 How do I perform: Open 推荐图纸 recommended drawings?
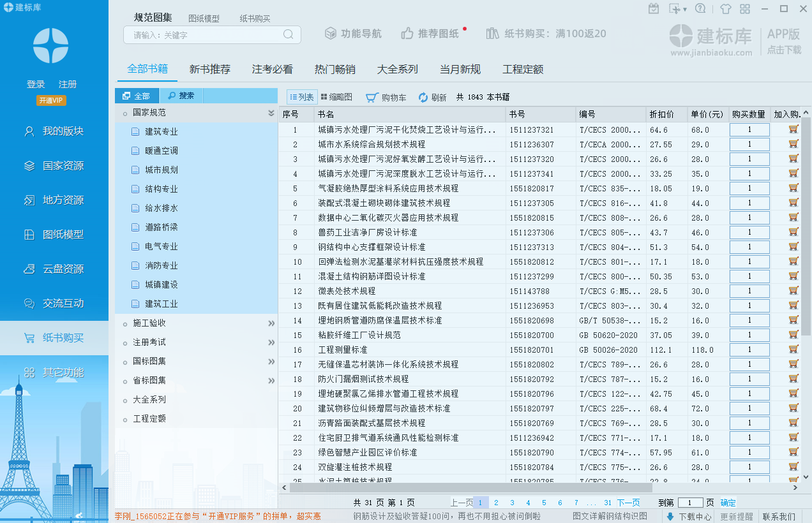point(430,34)
